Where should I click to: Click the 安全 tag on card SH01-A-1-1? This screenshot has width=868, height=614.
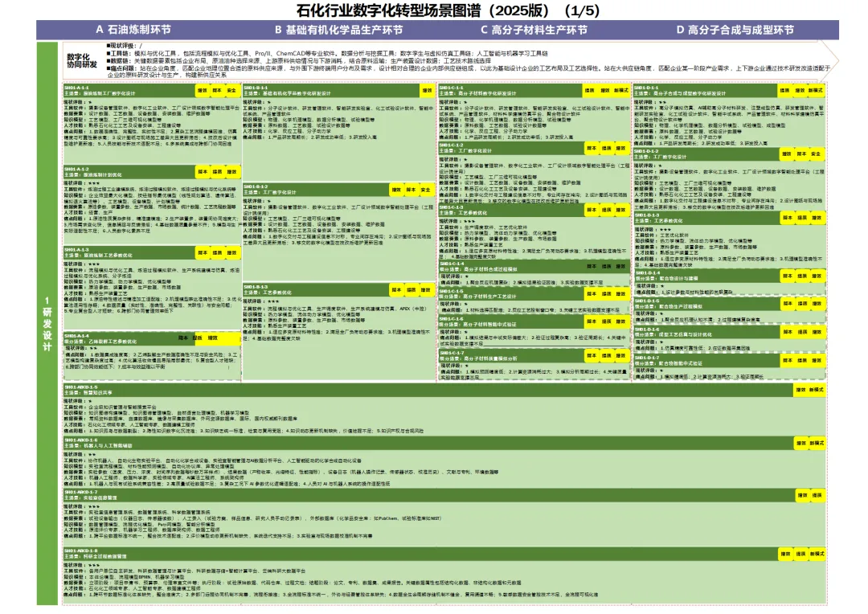(231, 90)
